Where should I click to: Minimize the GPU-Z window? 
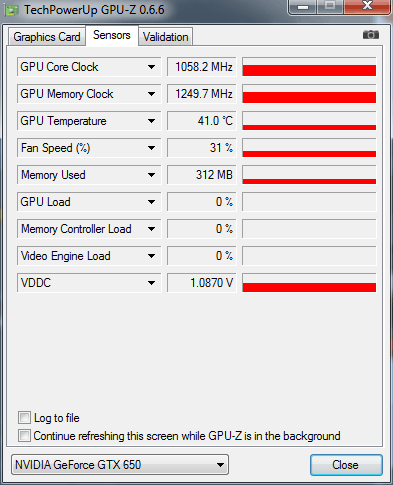pyautogui.click(x=303, y=7)
